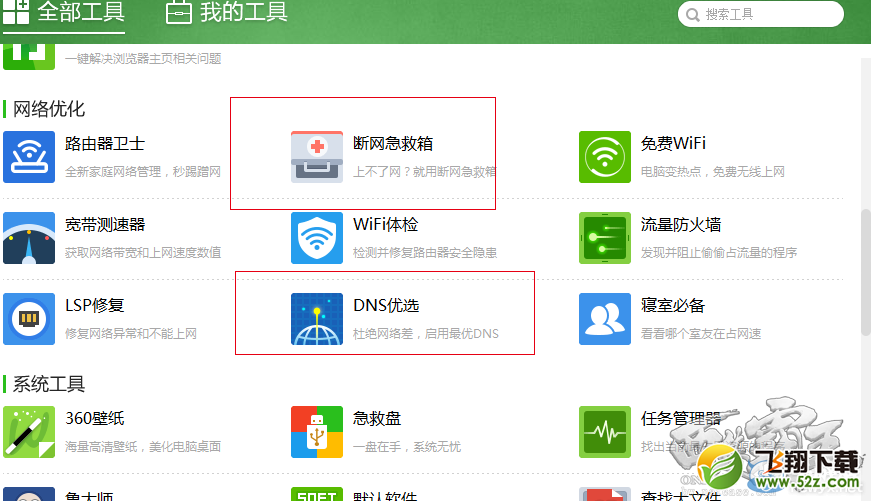The height and width of the screenshot is (501, 871).
Task: Switch to the 全部工具 tab
Action: tap(66, 13)
